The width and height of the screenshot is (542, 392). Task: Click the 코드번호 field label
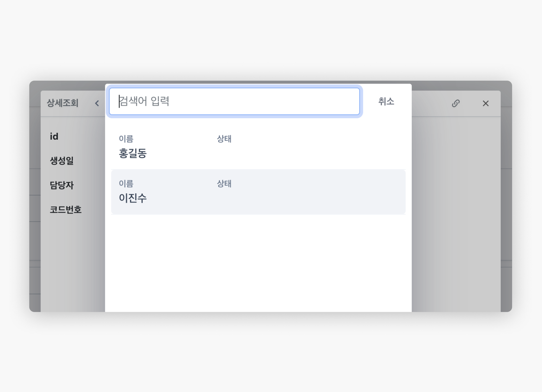click(x=66, y=209)
